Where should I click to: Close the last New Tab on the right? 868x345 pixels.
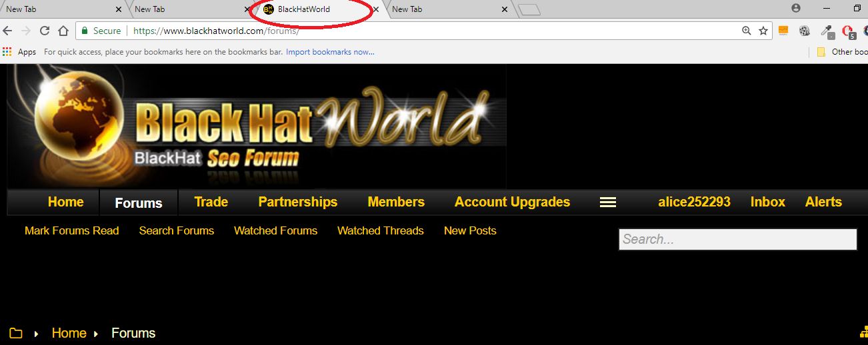(505, 10)
